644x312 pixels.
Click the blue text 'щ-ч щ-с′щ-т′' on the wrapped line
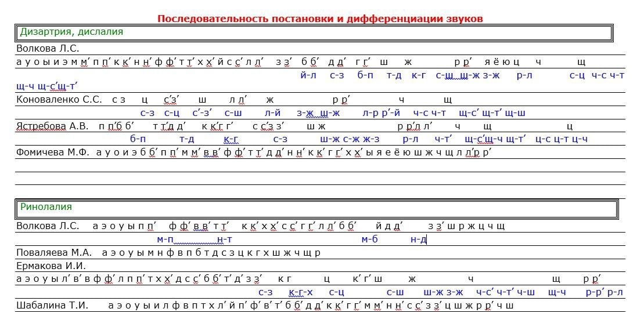[x=47, y=86]
